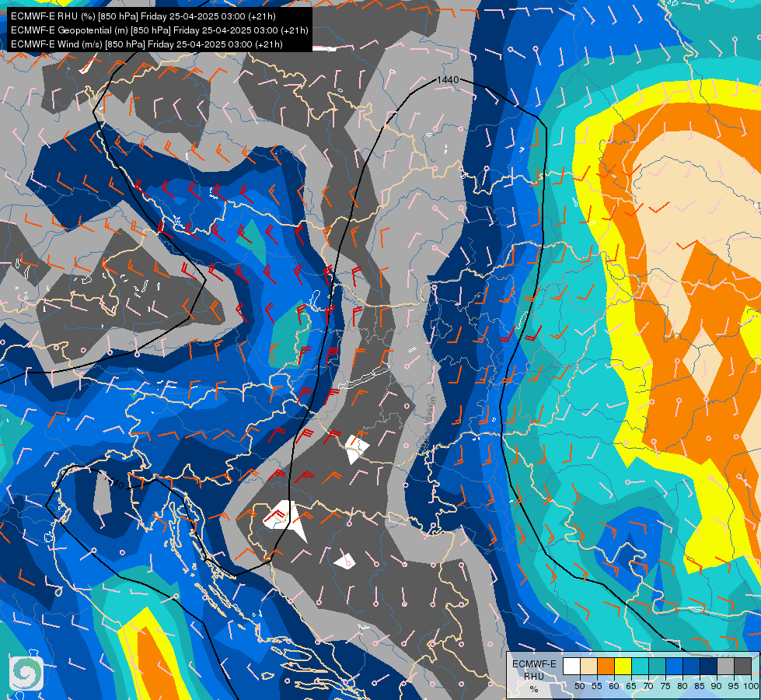Screen dimensions: 761x700
Task: Pick the medium blue 80-85% legend swatch
Action: point(692,666)
